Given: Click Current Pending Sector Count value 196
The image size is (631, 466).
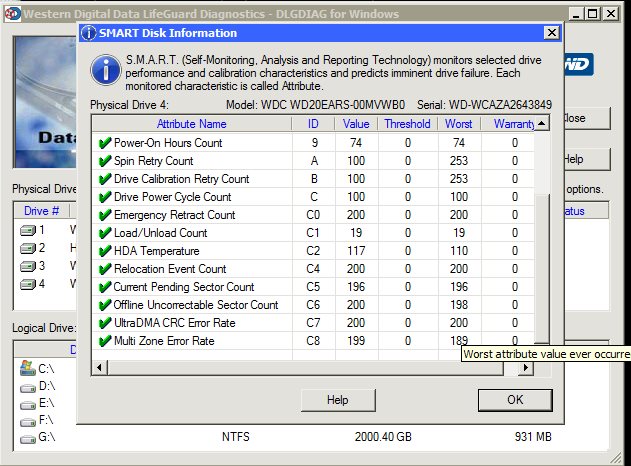Looking at the screenshot, I should click(x=356, y=287).
